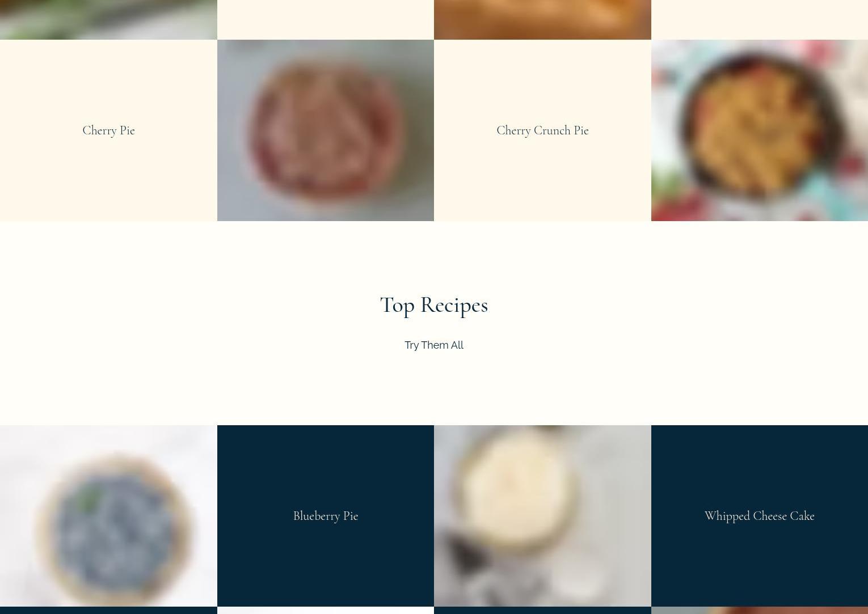Open the Cherry Crunch Pie title
The width and height of the screenshot is (868, 614).
pyautogui.click(x=542, y=130)
